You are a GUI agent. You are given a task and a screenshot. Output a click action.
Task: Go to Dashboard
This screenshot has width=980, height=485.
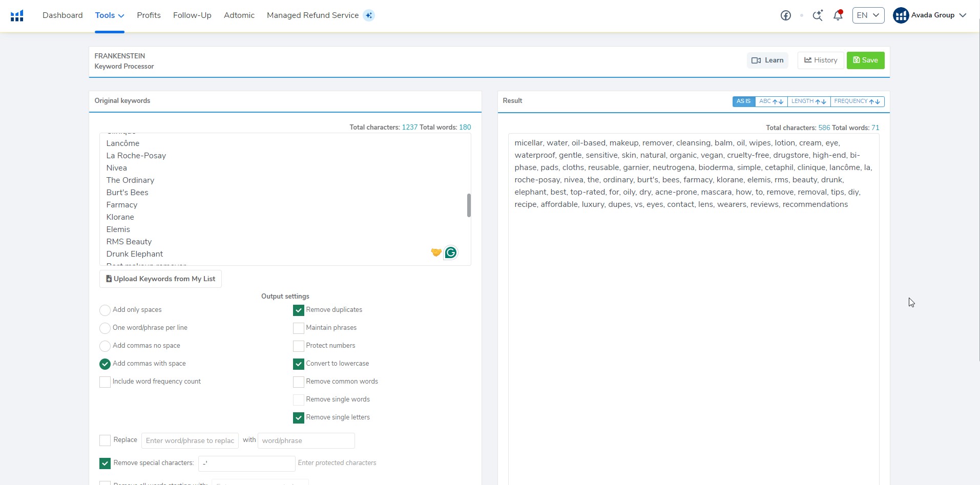(x=62, y=15)
